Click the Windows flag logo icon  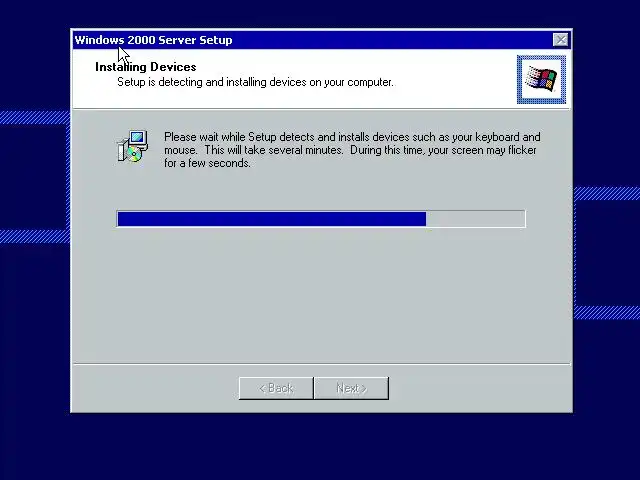[541, 80]
